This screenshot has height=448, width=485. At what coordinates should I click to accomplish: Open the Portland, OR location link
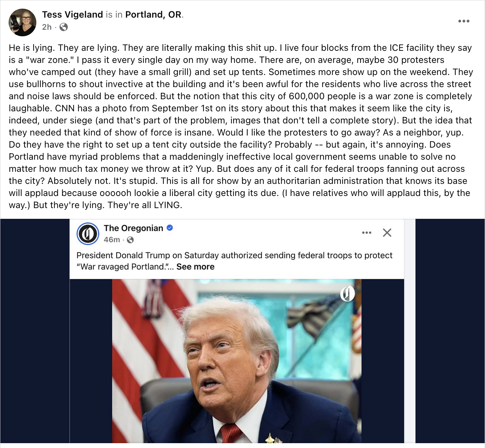(153, 15)
